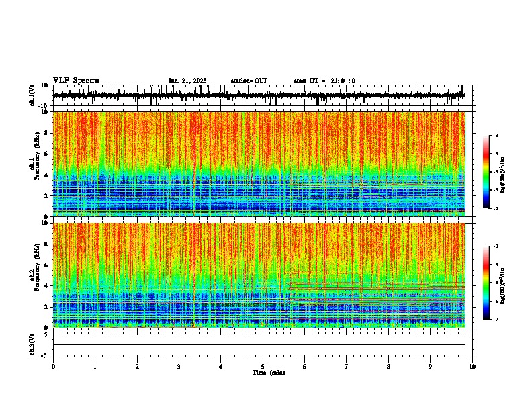The height and width of the screenshot is (411, 532).
Task: Click the "station=OUJ" header label
Action: pyautogui.click(x=249, y=81)
